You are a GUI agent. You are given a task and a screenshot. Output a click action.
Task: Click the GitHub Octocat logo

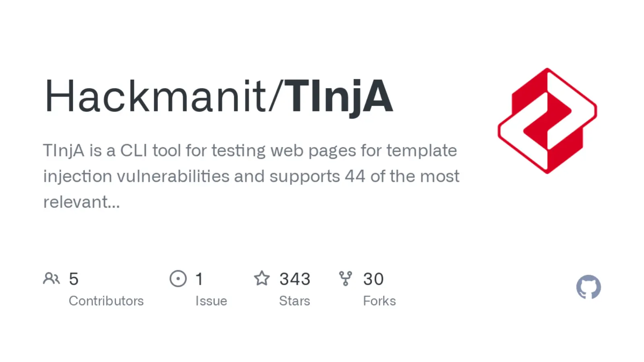tap(588, 287)
